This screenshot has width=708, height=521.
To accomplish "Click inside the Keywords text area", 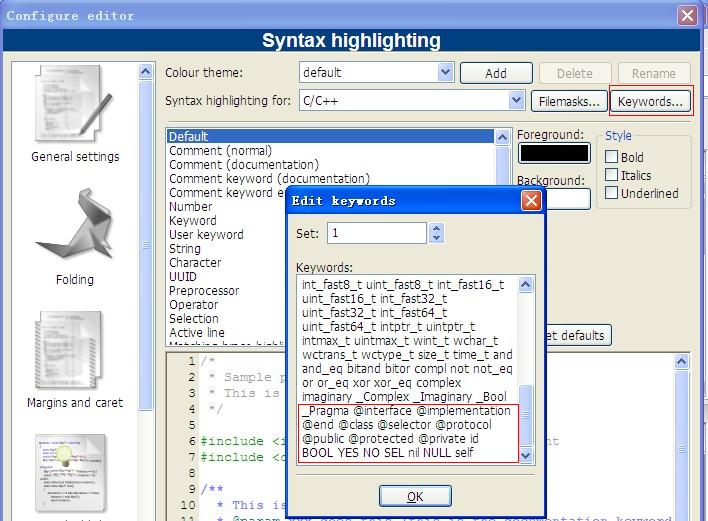I will (407, 368).
